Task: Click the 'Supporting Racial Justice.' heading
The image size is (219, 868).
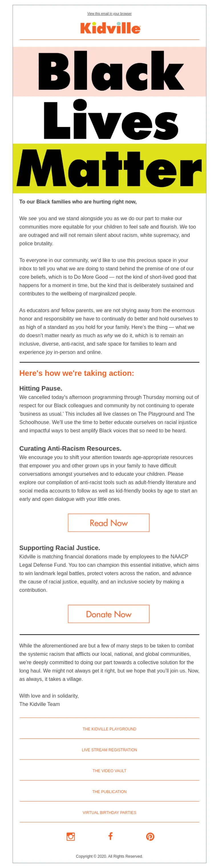Action: (60, 547)
